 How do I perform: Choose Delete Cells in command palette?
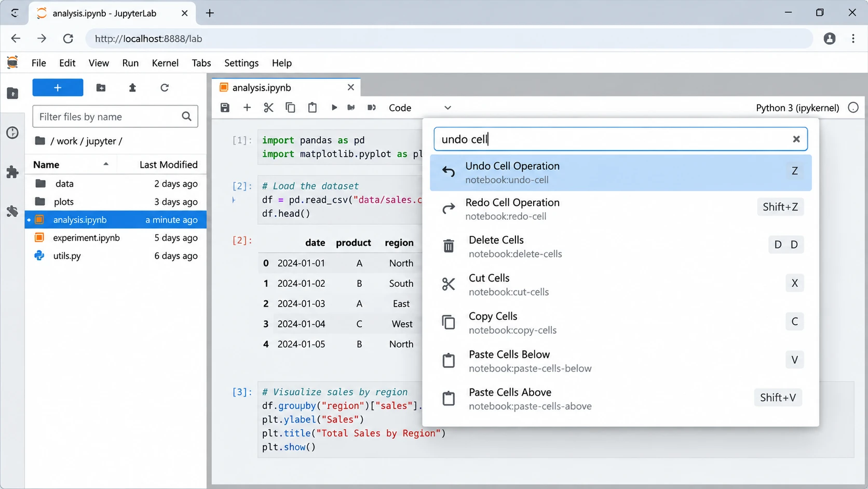click(621, 246)
